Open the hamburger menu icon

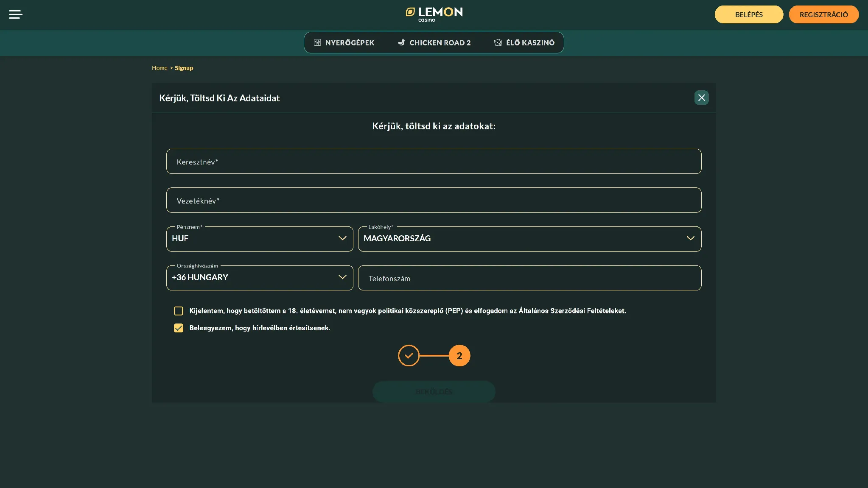pos(16,14)
